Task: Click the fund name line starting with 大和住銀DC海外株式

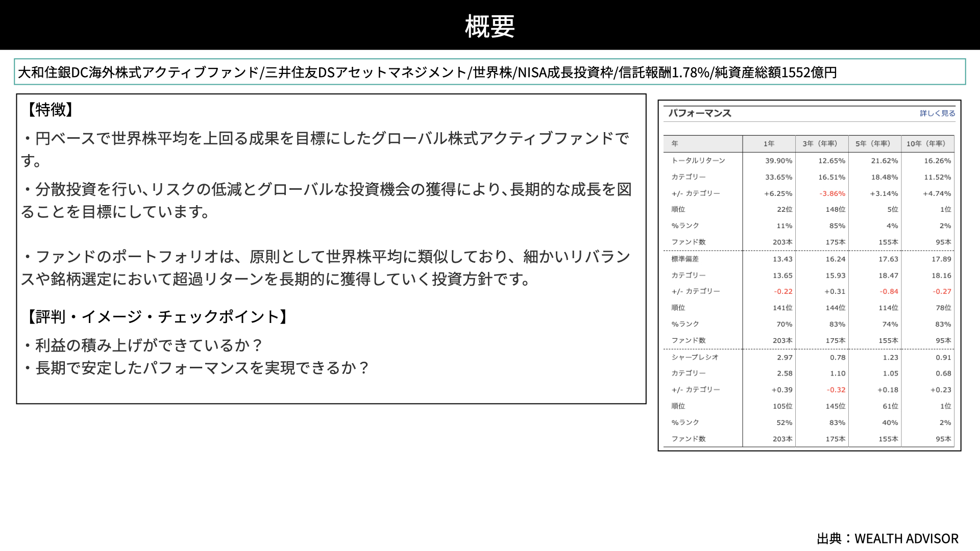Action: pyautogui.click(x=427, y=72)
